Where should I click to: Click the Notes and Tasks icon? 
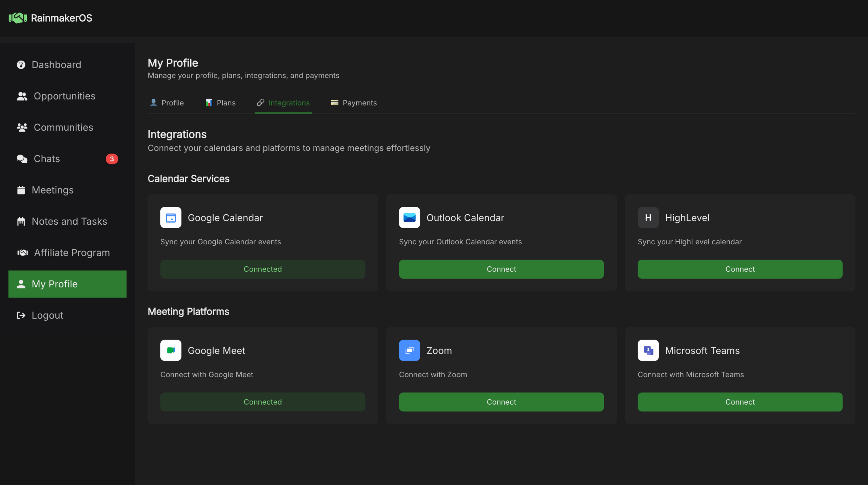21,221
